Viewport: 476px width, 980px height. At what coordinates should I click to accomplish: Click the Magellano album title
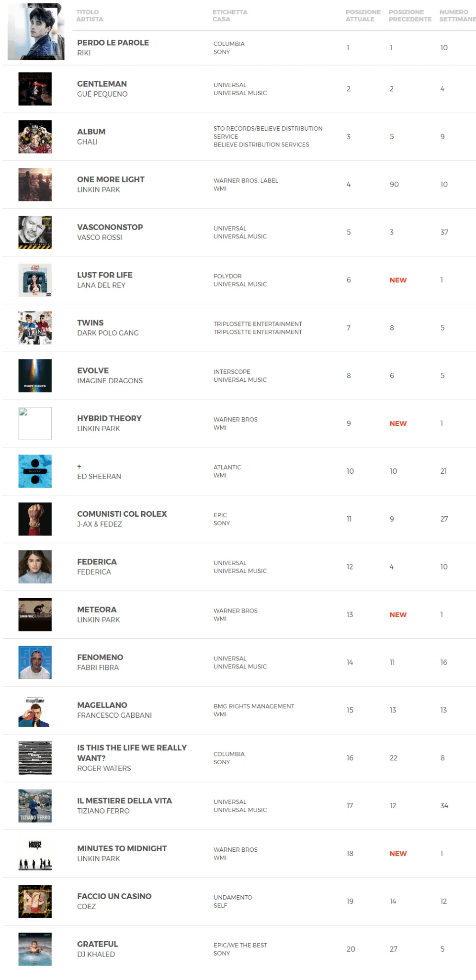(x=102, y=705)
